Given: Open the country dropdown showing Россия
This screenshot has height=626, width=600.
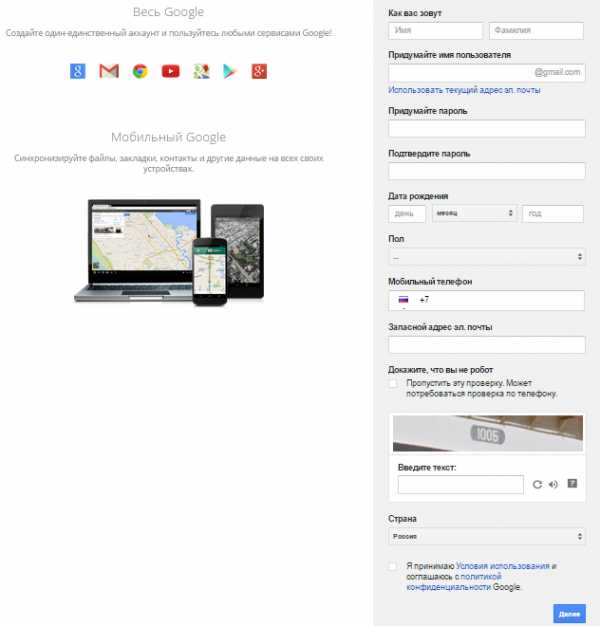Looking at the screenshot, I should [x=487, y=536].
